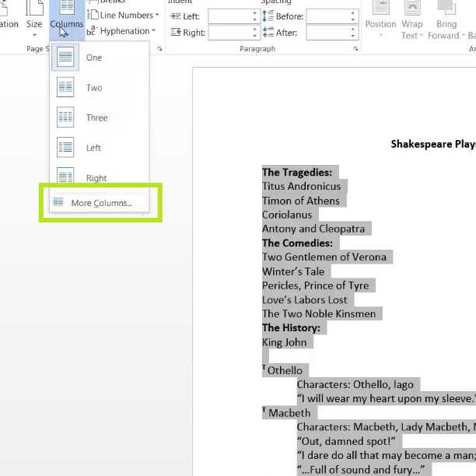The image size is (476, 476).
Task: Click the line 'Pericles, Prince of Tyre'
Action: click(316, 285)
